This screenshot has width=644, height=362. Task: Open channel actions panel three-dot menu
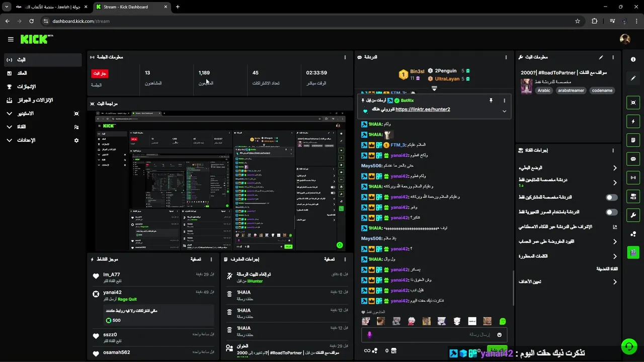tap(613, 150)
